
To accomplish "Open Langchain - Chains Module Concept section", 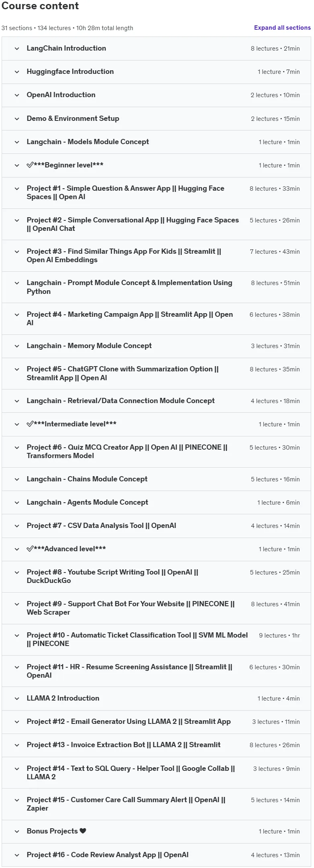I will pyautogui.click(x=156, y=479).
